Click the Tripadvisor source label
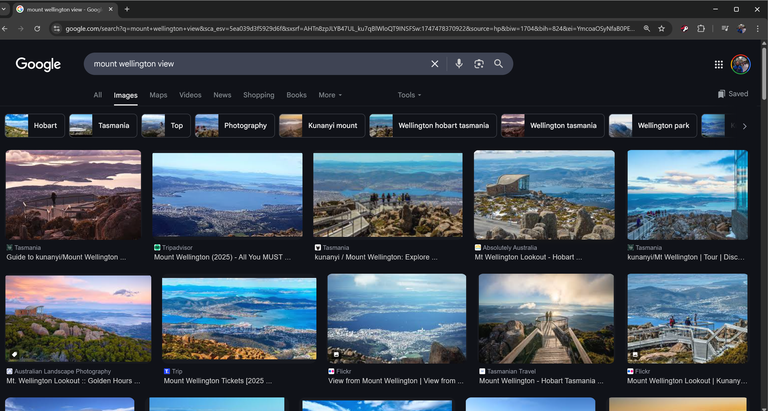Screen dimensions: 768x411 (177, 248)
